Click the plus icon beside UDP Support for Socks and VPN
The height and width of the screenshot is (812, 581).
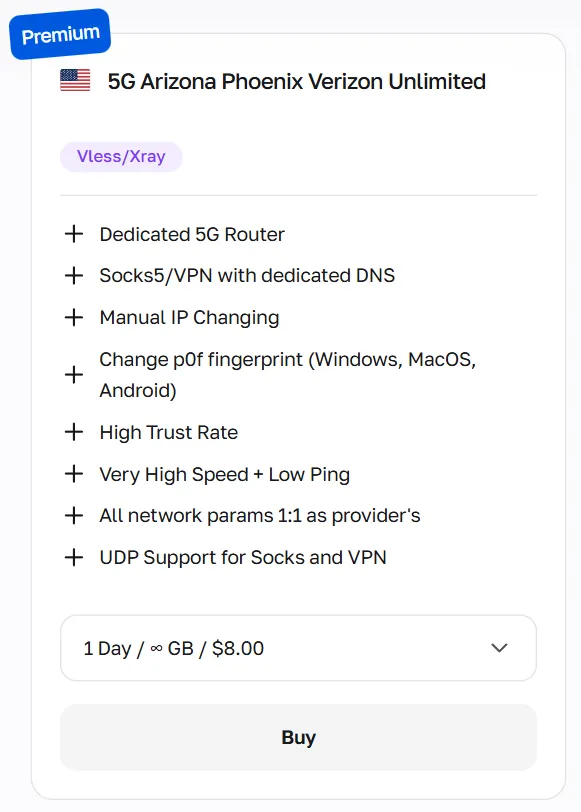click(x=74, y=557)
